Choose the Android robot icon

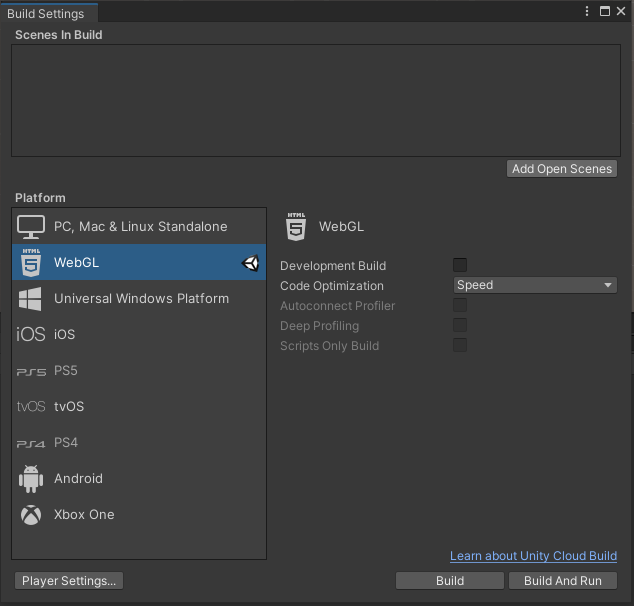31,479
